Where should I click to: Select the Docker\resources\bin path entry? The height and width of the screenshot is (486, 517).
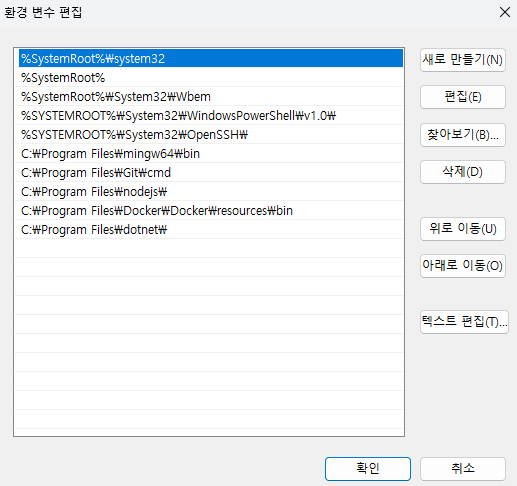(209, 210)
